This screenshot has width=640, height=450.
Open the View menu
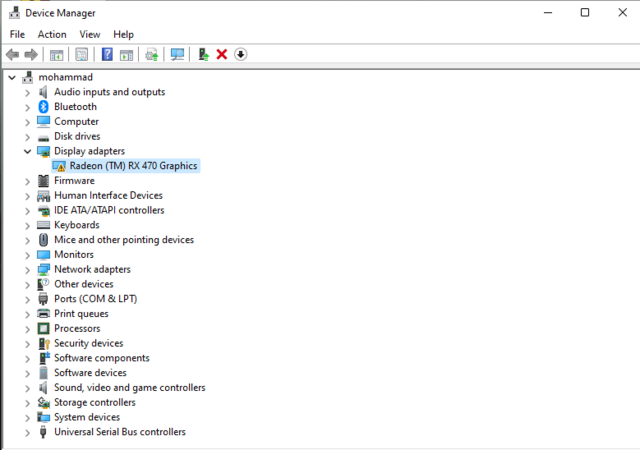click(x=90, y=34)
